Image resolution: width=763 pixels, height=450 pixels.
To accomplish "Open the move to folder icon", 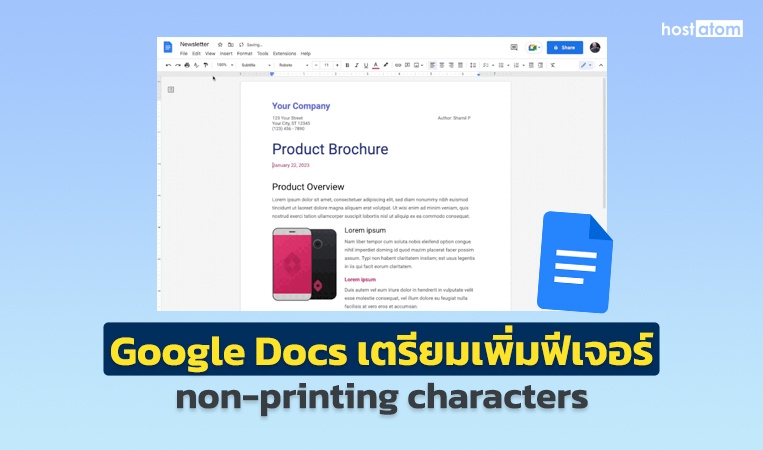I will (x=231, y=44).
